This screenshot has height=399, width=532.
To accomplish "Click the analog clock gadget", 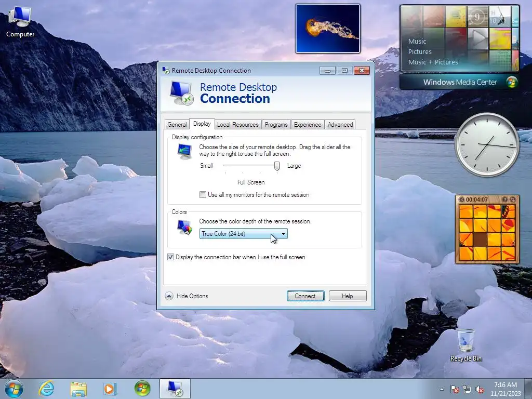I will 487,145.
